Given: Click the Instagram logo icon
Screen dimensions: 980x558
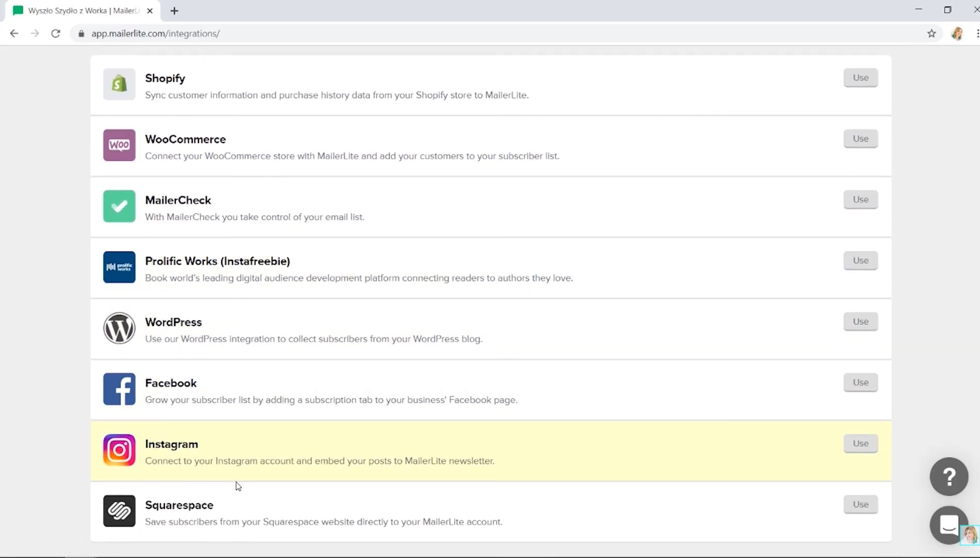Looking at the screenshot, I should [x=119, y=450].
